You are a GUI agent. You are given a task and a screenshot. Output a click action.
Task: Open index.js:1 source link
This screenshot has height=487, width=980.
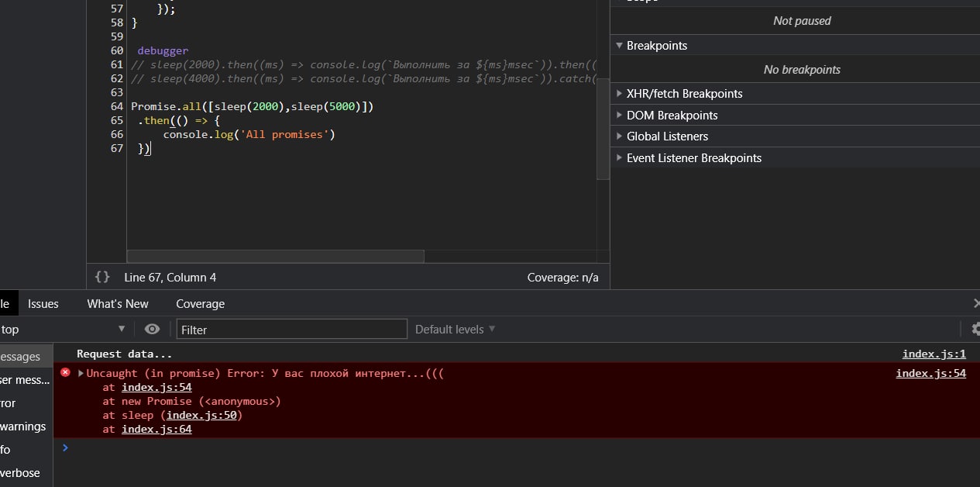click(x=934, y=354)
